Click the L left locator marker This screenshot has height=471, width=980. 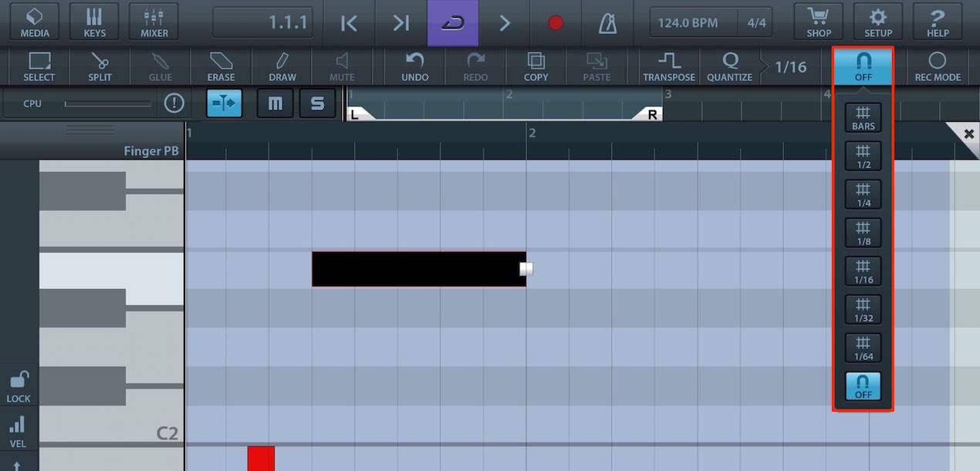click(x=360, y=113)
